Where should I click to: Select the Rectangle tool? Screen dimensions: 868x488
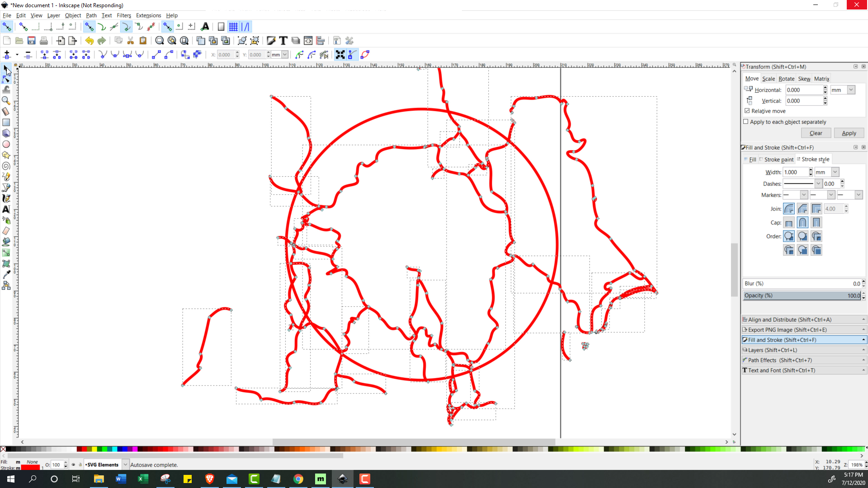point(7,122)
